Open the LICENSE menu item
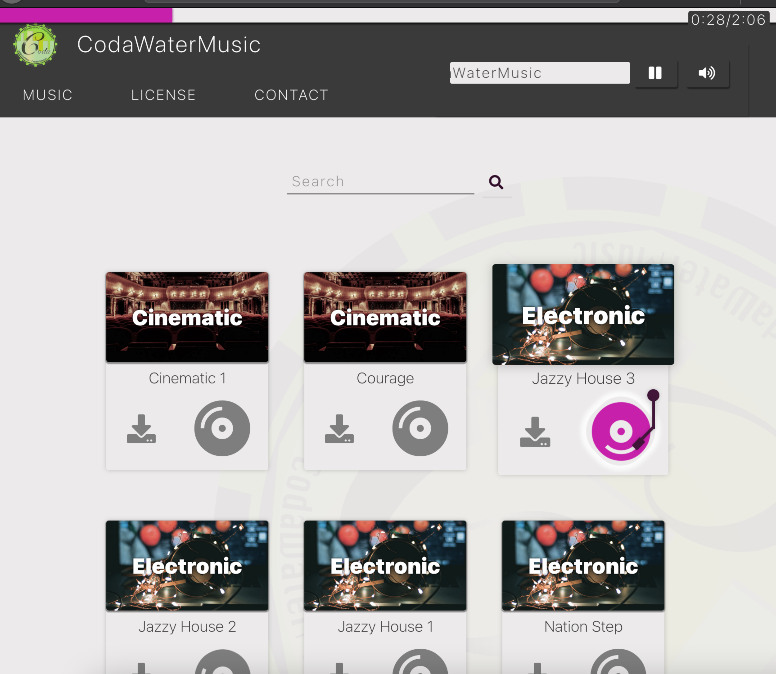The width and height of the screenshot is (776, 674). tap(163, 95)
